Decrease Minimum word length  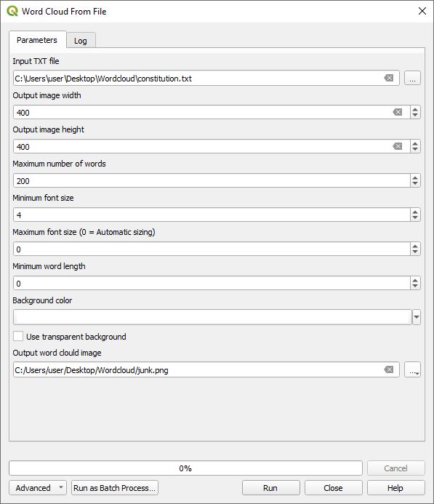tap(415, 287)
